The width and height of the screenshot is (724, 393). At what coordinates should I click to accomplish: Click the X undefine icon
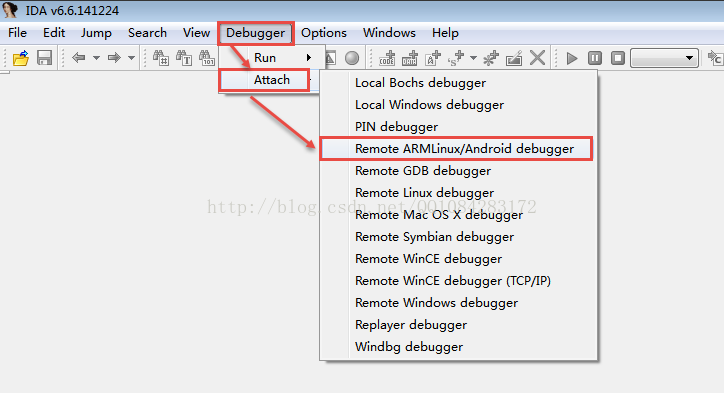[537, 58]
